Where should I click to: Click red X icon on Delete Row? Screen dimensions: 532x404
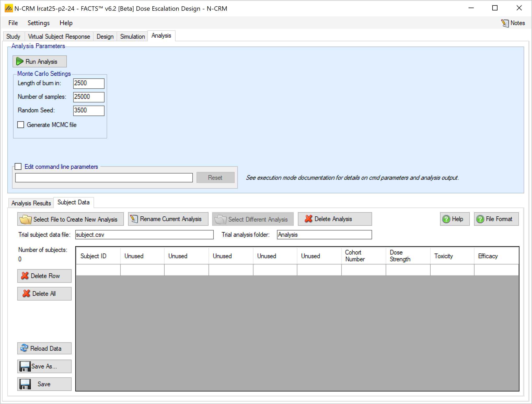pyautogui.click(x=25, y=276)
